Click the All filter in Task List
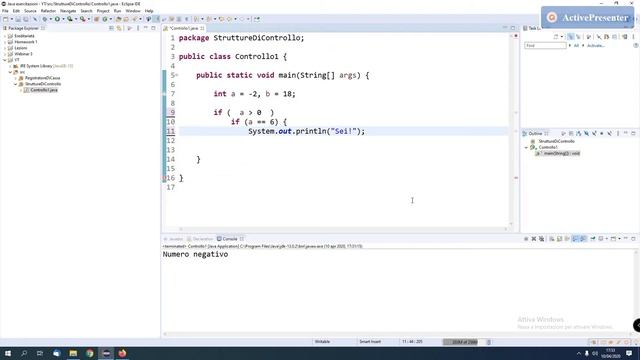Image resolution: width=640 pixels, height=360 pixels. [x=576, y=46]
